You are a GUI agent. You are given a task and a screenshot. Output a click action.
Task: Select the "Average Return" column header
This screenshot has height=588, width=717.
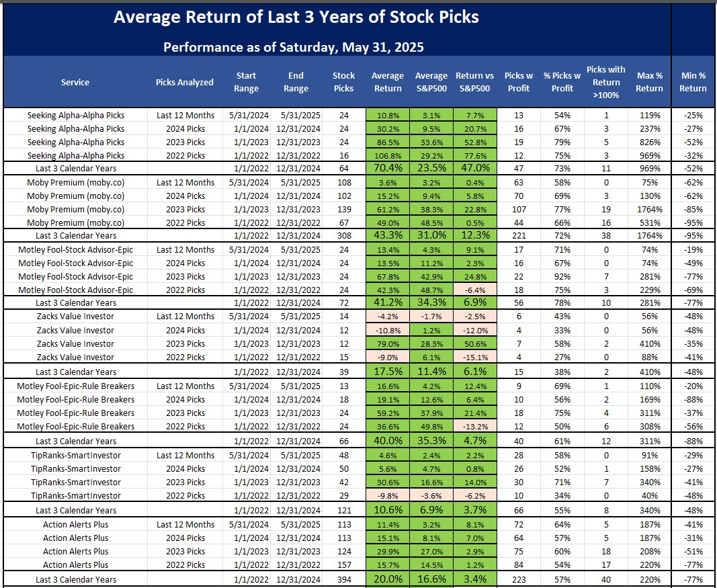387,82
